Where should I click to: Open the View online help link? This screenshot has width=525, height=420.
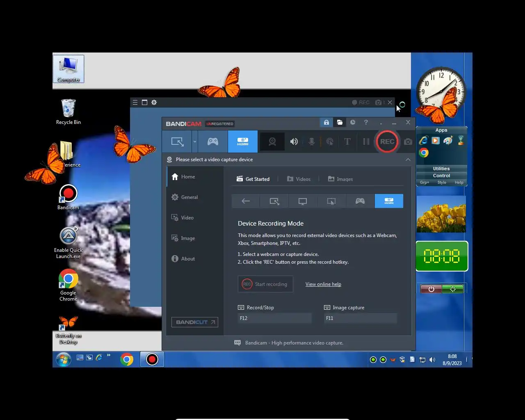click(x=323, y=284)
